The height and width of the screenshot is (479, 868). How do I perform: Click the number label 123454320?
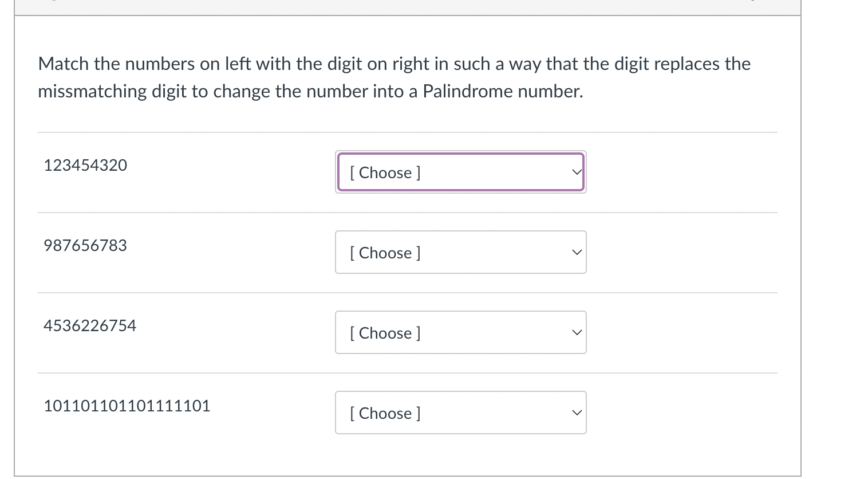pyautogui.click(x=85, y=165)
